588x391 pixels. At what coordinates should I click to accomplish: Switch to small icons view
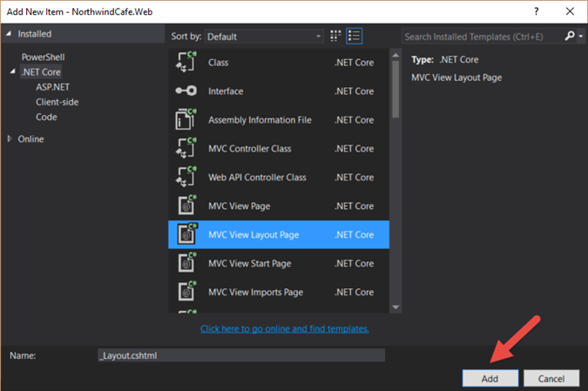click(335, 37)
